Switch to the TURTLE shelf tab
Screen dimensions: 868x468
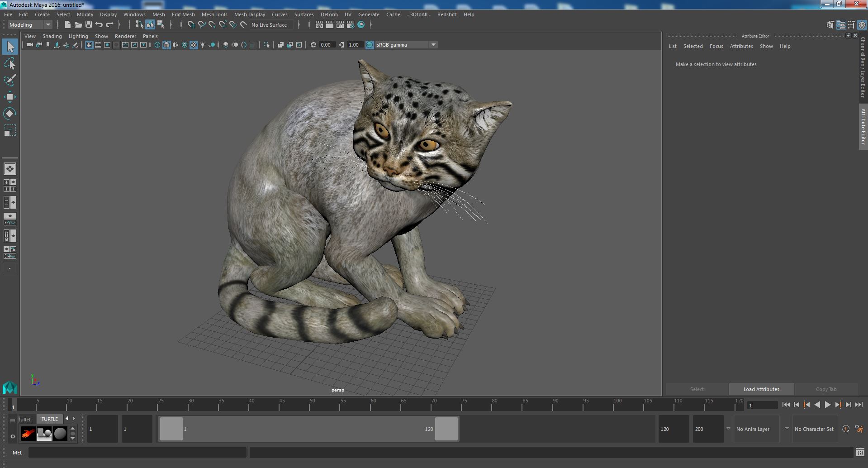tap(50, 419)
